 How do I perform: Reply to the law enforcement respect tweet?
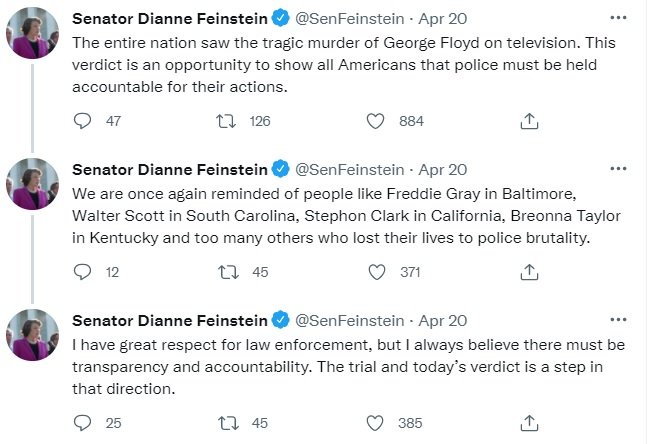pos(84,423)
